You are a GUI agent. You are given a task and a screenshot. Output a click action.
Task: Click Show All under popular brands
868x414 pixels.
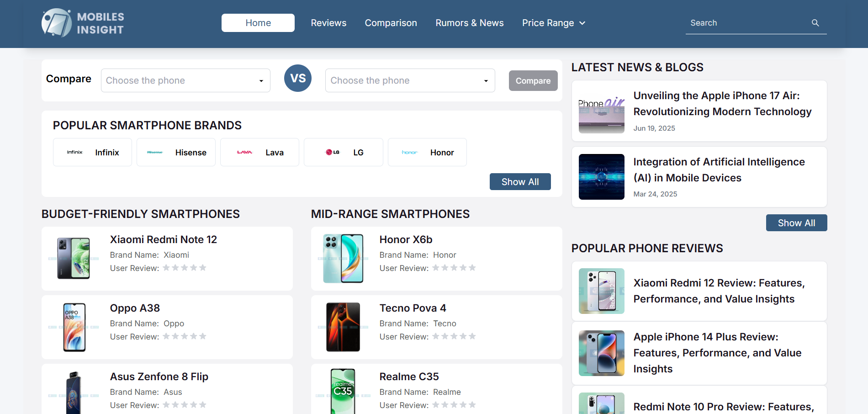pyautogui.click(x=520, y=182)
